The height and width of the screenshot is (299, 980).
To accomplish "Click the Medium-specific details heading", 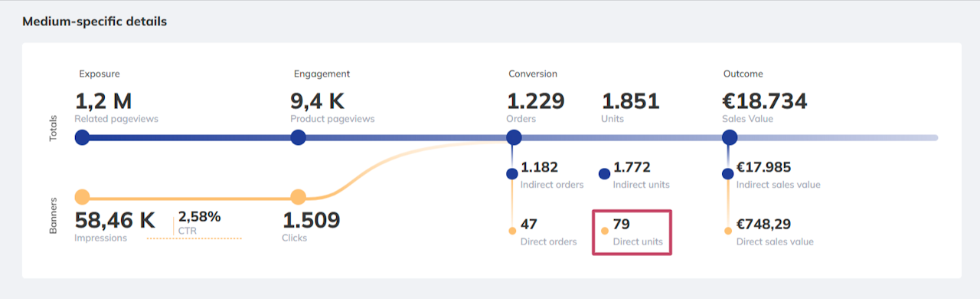I will (x=95, y=21).
